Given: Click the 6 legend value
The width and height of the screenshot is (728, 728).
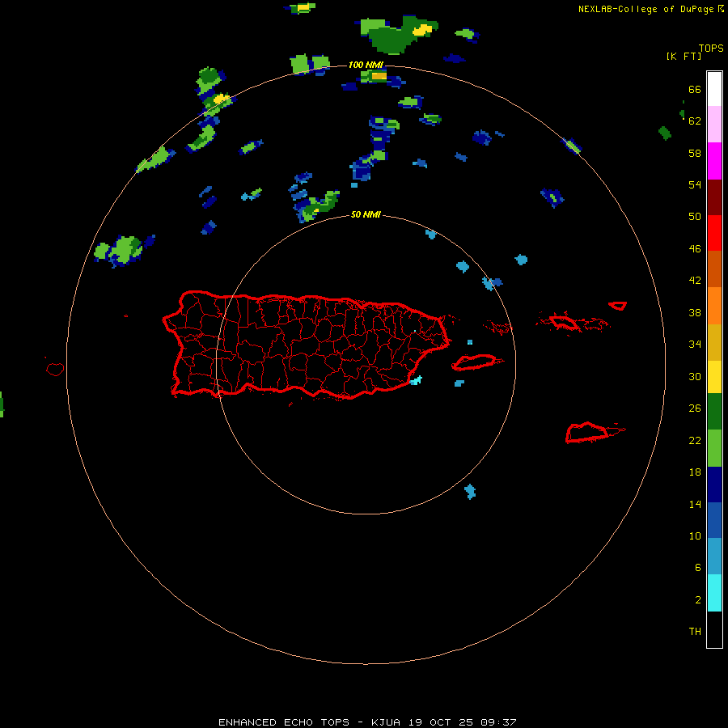Looking at the screenshot, I should tap(698, 568).
